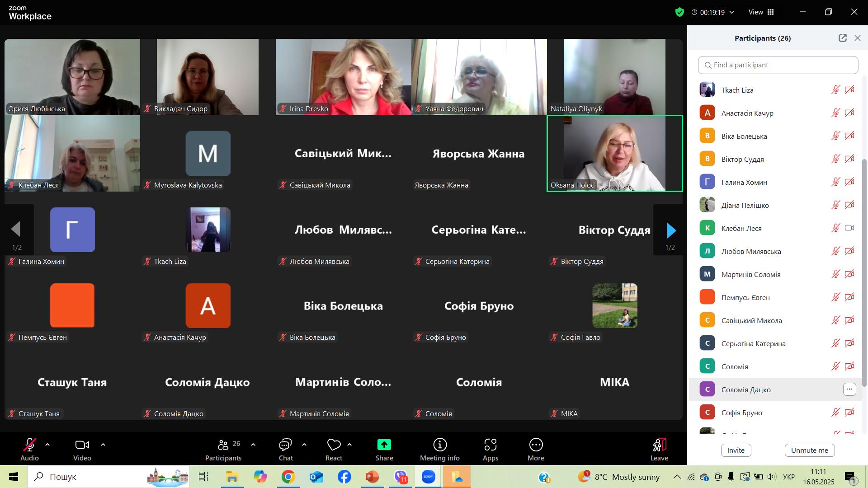
Task: Open the Chat icon
Action: point(285,445)
